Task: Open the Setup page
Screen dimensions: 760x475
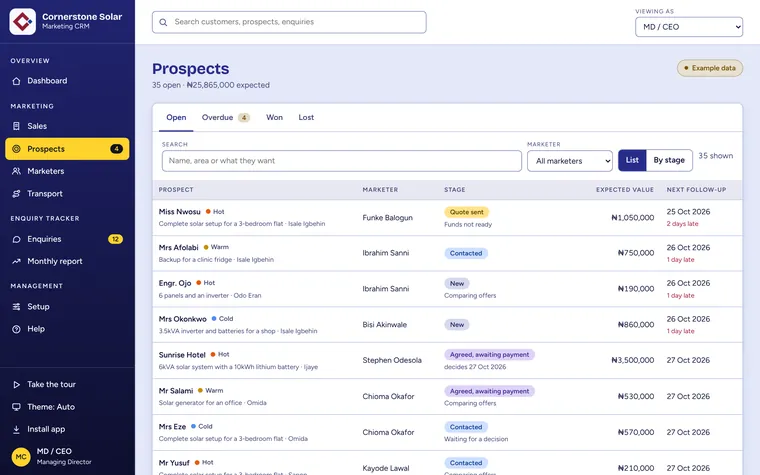Action: (67, 307)
